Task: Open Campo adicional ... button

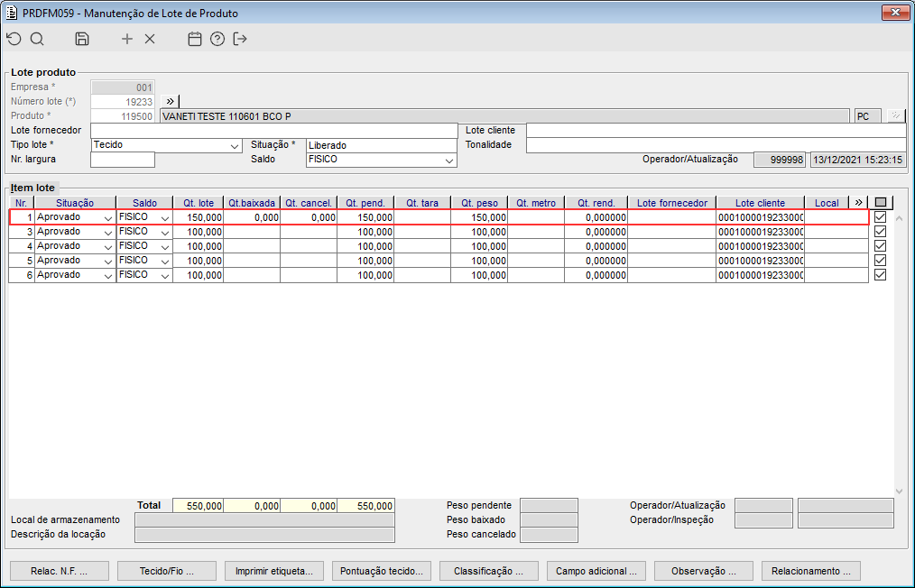Action: [596, 571]
